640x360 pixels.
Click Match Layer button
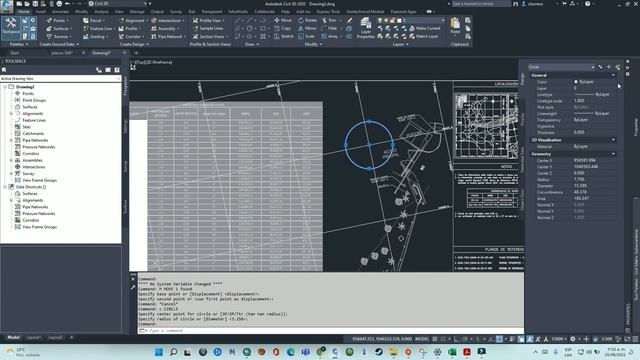click(x=424, y=36)
